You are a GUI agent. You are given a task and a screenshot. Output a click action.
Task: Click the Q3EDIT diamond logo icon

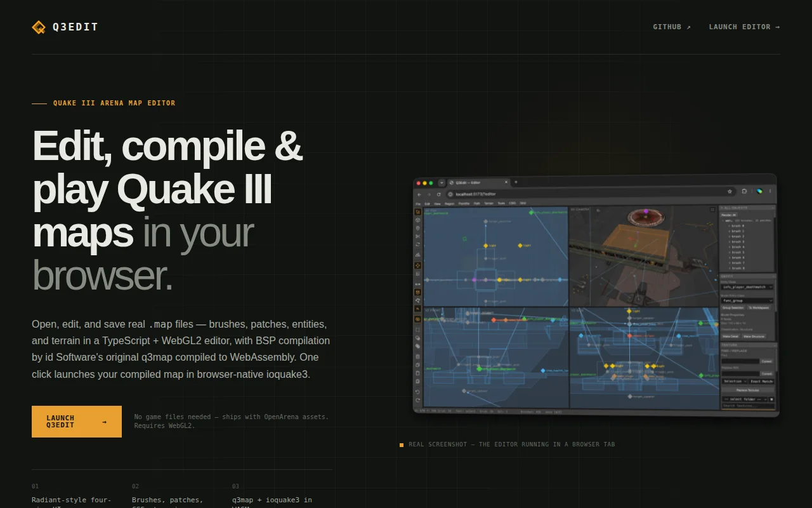[39, 27]
